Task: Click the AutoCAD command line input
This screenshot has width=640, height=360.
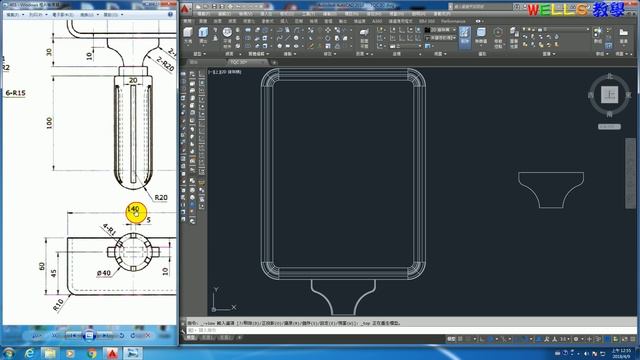Action: point(410,330)
